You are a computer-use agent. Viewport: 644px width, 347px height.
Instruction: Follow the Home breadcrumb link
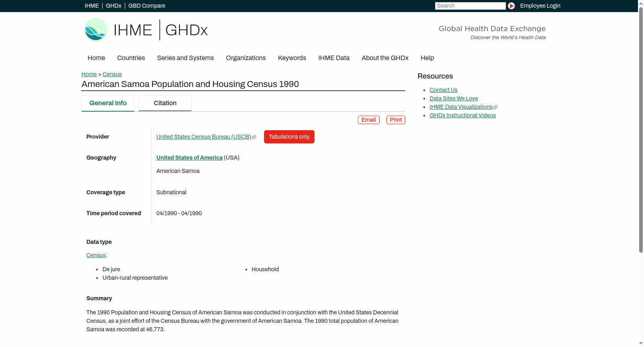(x=89, y=74)
